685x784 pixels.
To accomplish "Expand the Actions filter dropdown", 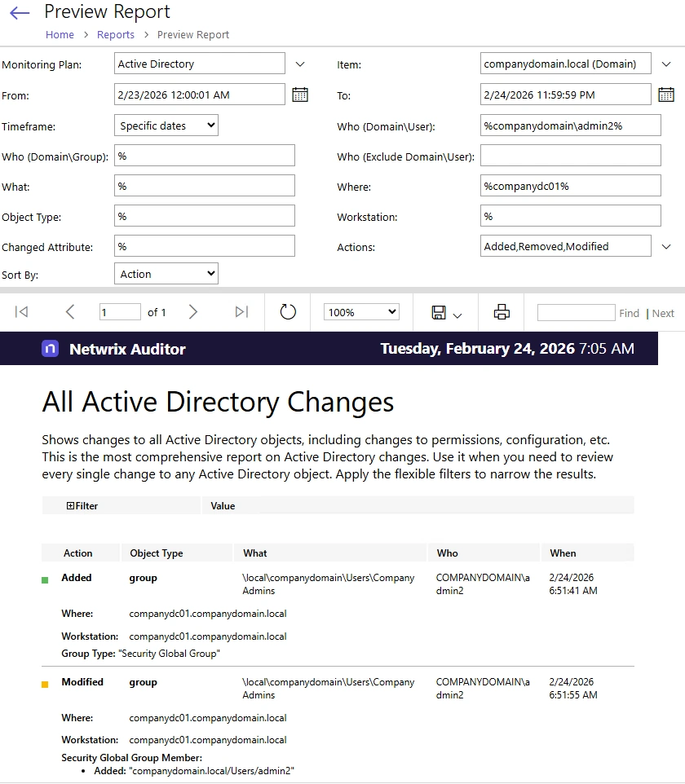I will point(665,246).
